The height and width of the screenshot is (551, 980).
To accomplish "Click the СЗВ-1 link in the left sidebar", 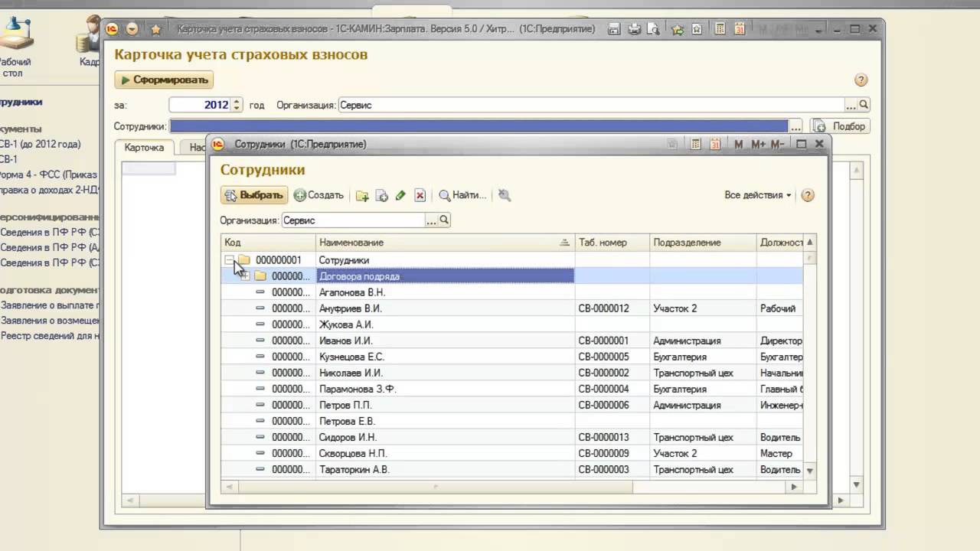I will coord(8,159).
